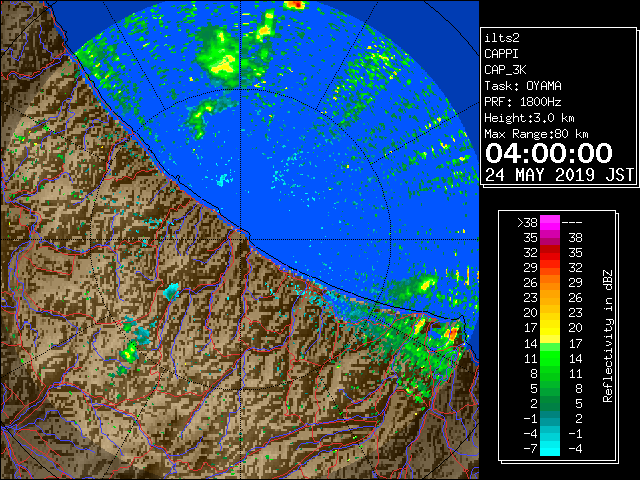Click the 'CAP_3K' text
This screenshot has width=640, height=480.
[505, 70]
